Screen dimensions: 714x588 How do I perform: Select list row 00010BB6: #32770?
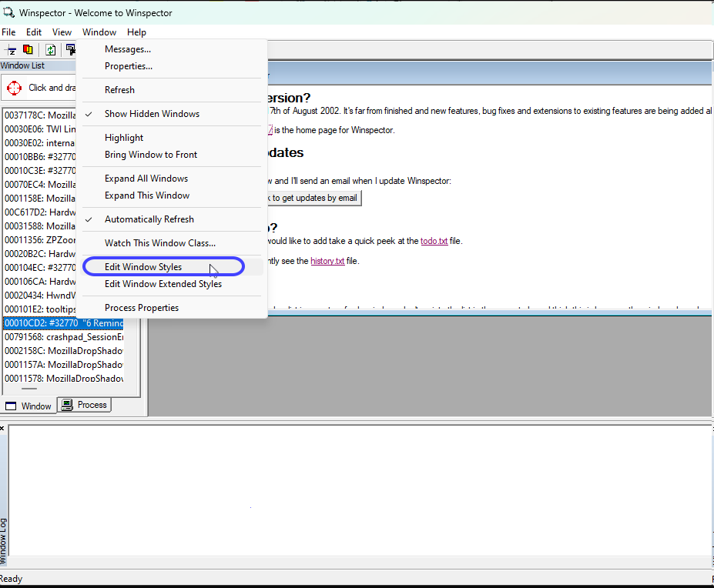[40, 157]
